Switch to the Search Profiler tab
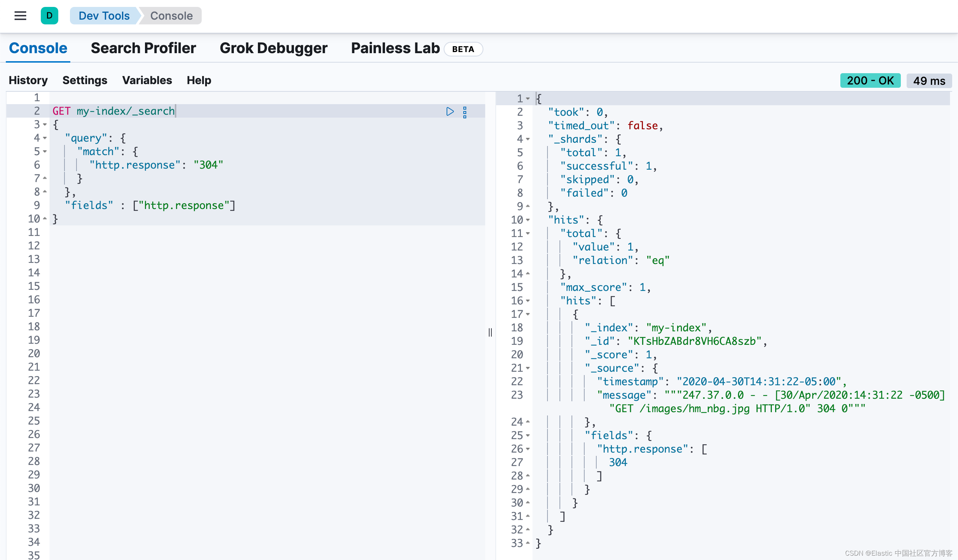 [143, 48]
